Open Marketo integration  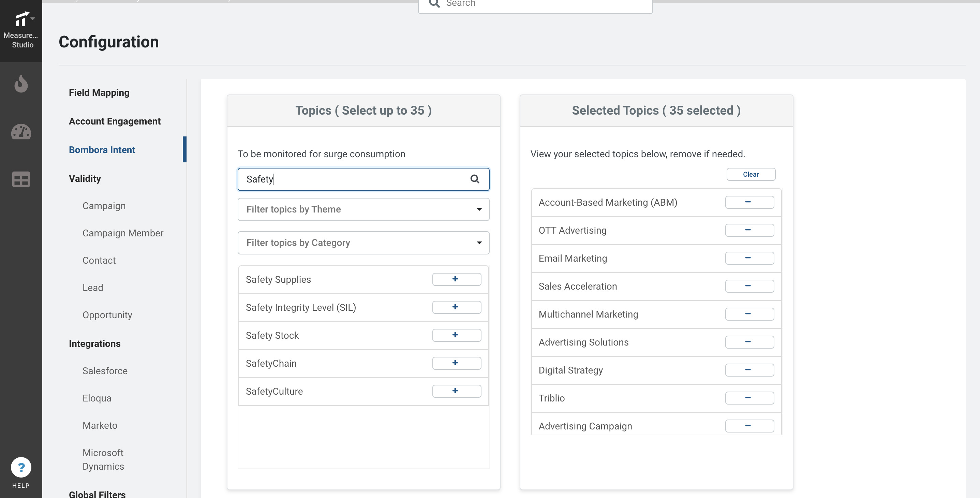(x=100, y=425)
